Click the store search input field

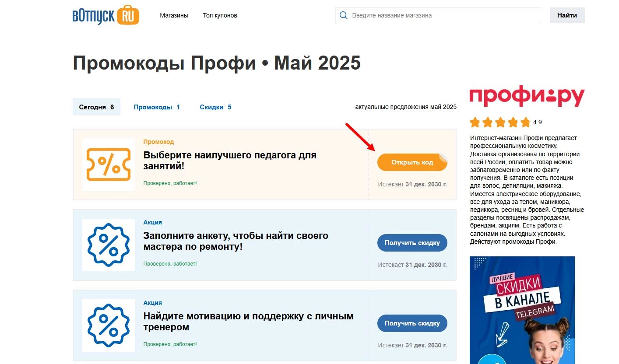438,15
